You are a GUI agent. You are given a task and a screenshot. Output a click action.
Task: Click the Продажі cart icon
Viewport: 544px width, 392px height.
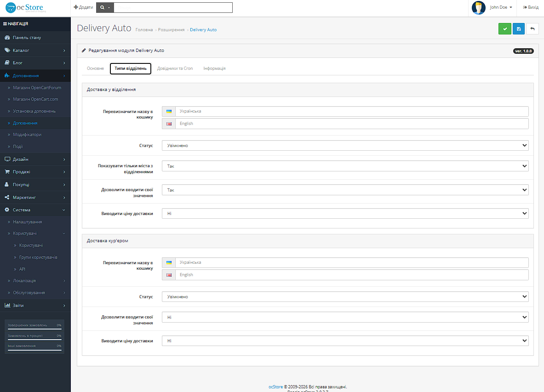[x=7, y=171]
